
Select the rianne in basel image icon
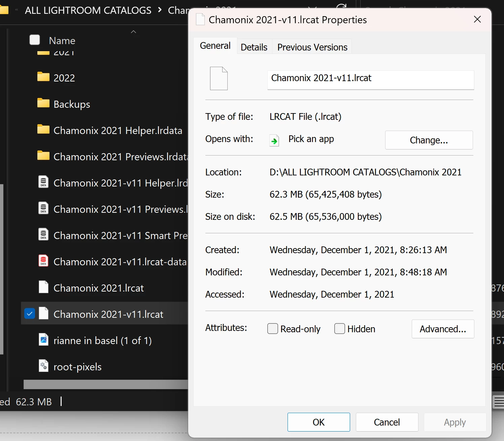coord(43,340)
